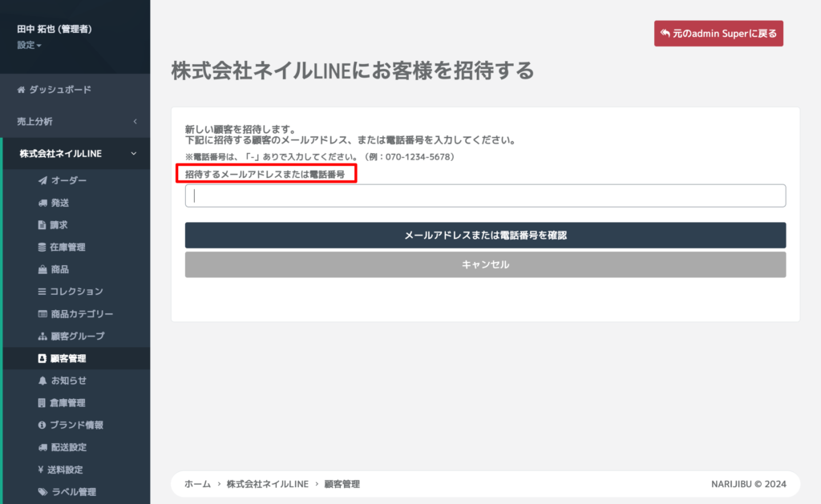The image size is (821, 504).
Task: Click the building icon beside 倉庫管理
Action: tap(42, 403)
